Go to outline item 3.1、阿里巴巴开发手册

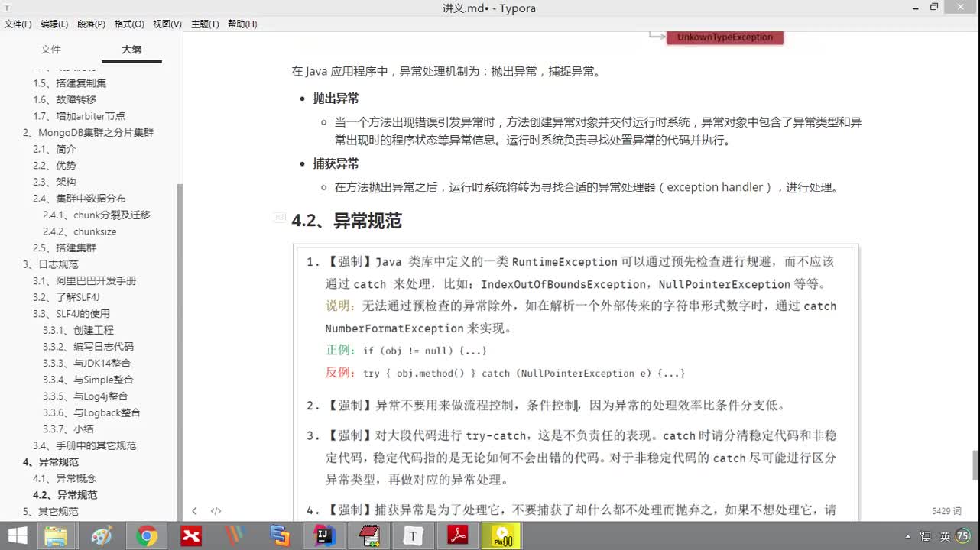(84, 281)
